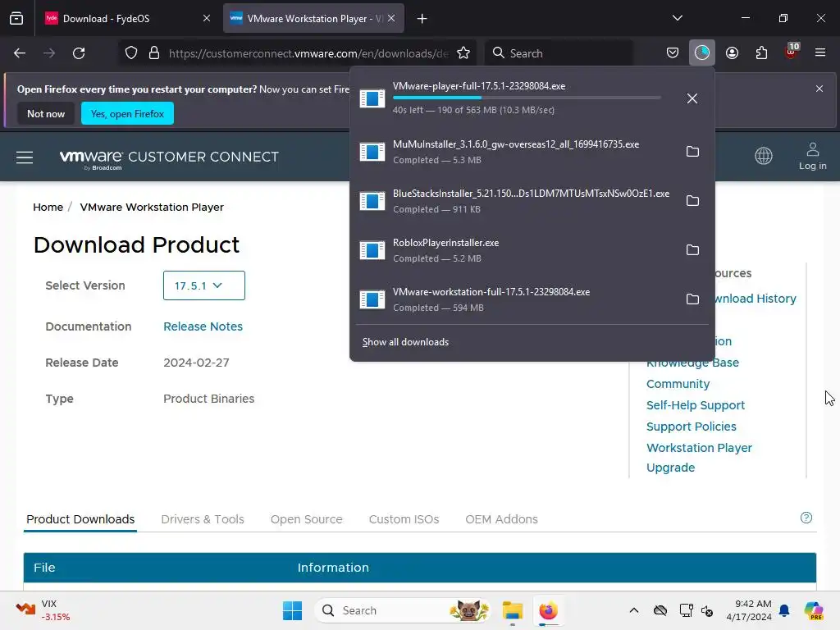Open a new browser tab
Viewport: 840px width, 630px height.
(422, 19)
